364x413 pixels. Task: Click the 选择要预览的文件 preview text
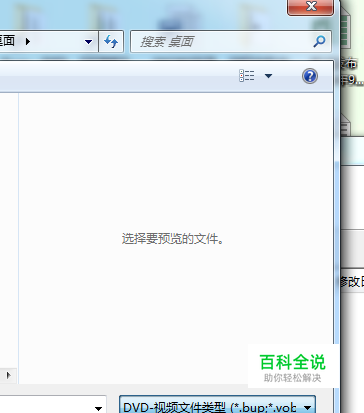click(173, 239)
